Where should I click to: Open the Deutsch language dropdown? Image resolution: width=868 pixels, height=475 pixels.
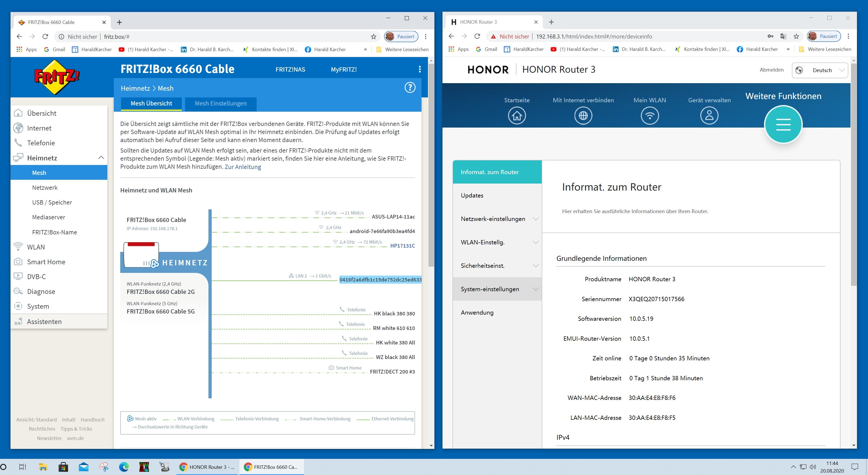(820, 70)
